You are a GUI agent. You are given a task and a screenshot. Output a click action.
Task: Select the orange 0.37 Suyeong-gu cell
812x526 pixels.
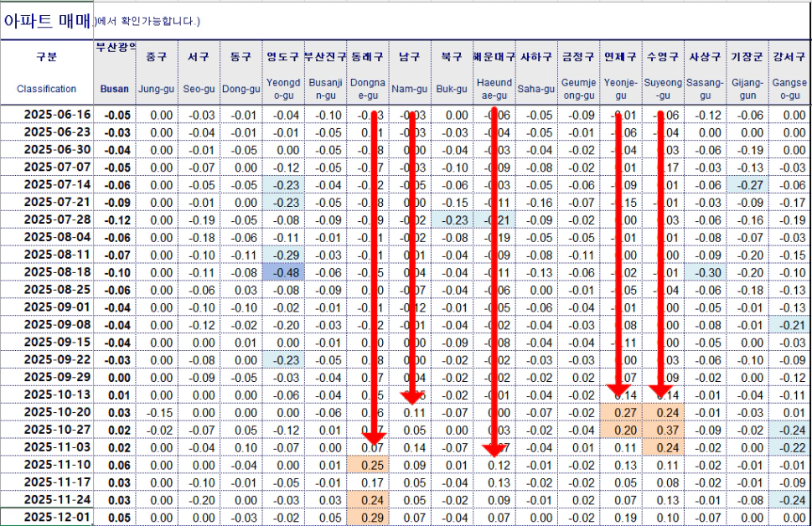(x=663, y=430)
